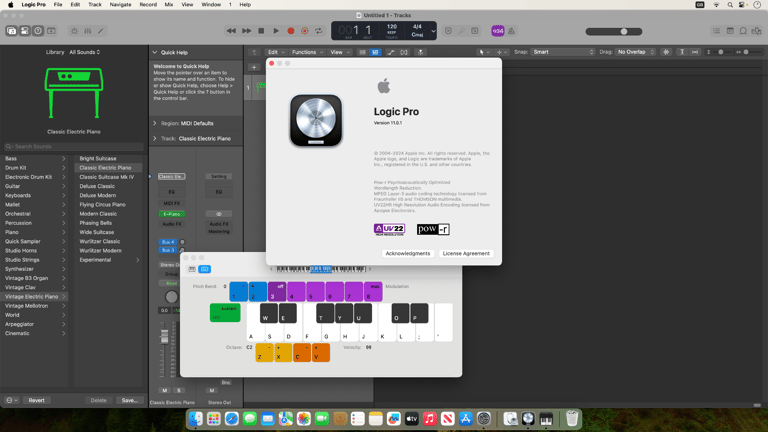Open the Window menu

tap(211, 4)
